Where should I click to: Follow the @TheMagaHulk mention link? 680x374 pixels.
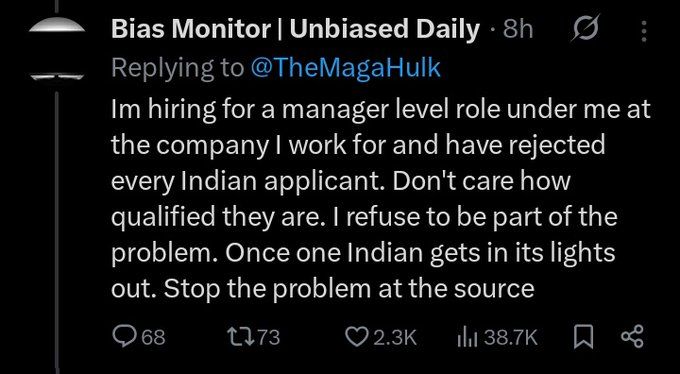(x=346, y=68)
